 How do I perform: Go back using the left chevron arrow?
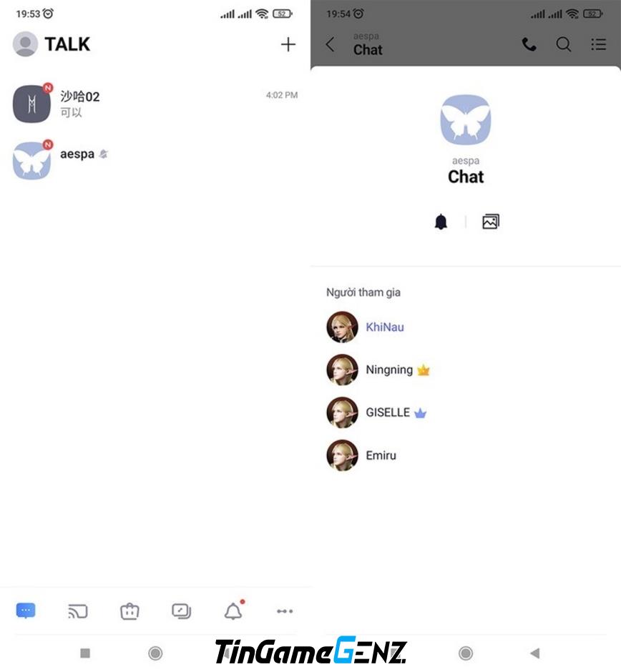tap(330, 44)
